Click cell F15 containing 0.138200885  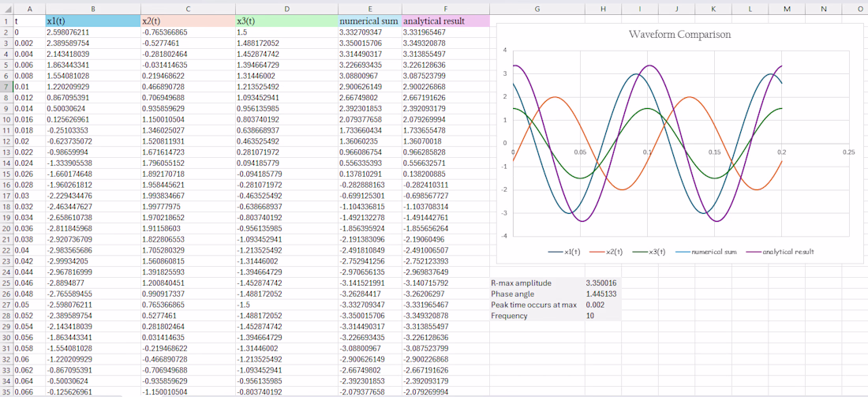446,174
